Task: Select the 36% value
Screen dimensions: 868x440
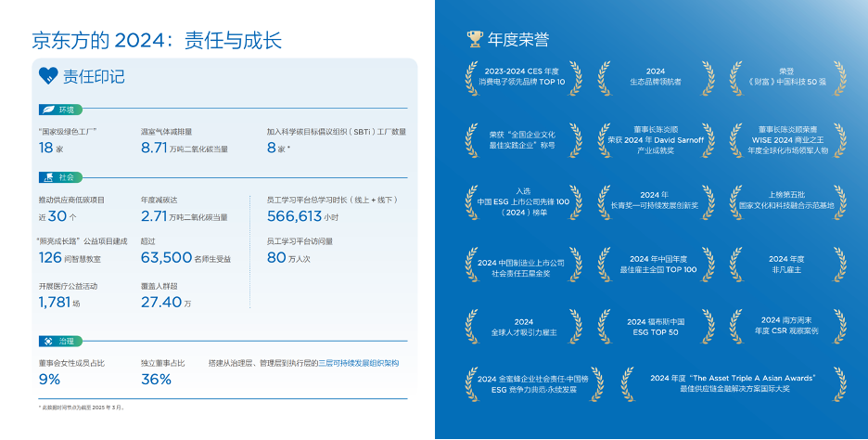Action: (156, 379)
